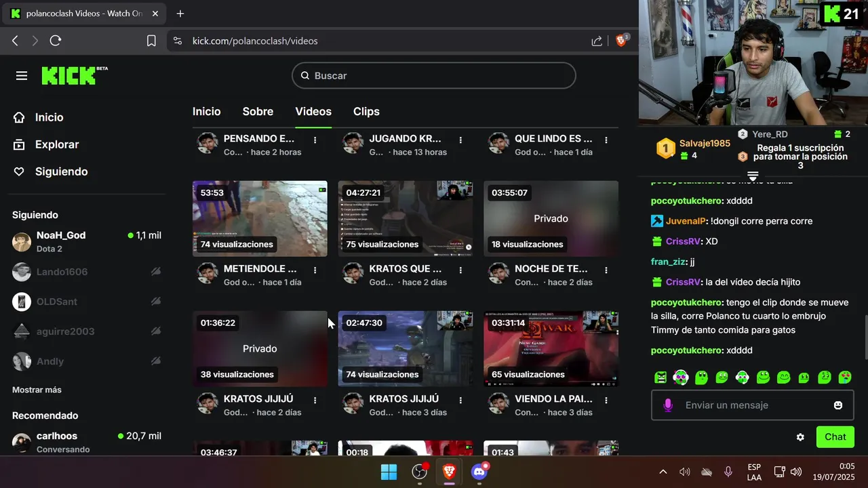Viewport: 868px width, 488px height.
Task: Open OLDSant channel in sidebar
Action: 87,302
